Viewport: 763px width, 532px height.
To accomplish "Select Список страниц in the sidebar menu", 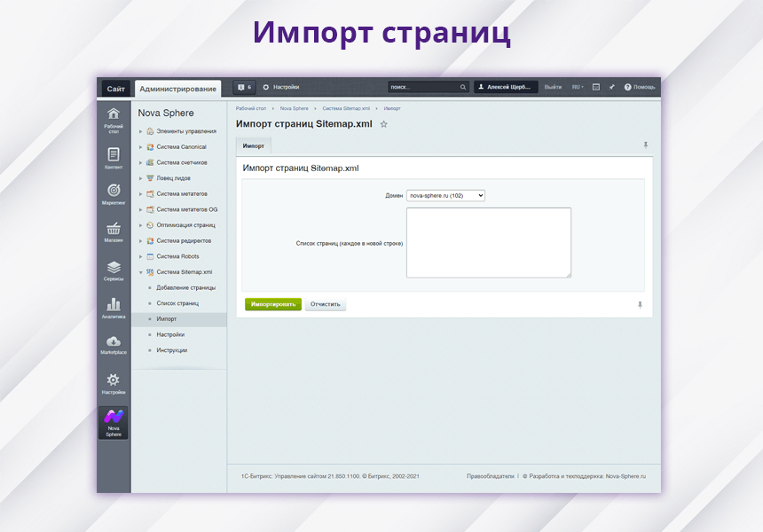I will pyautogui.click(x=177, y=303).
